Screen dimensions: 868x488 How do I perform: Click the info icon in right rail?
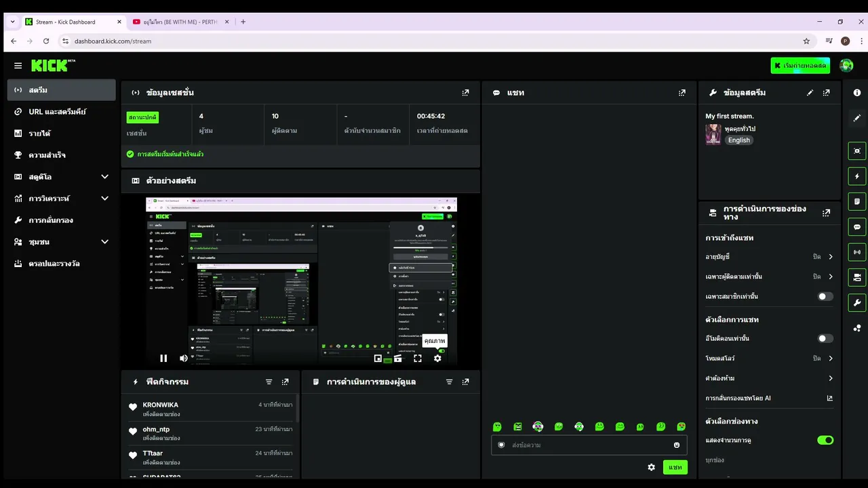tap(857, 93)
